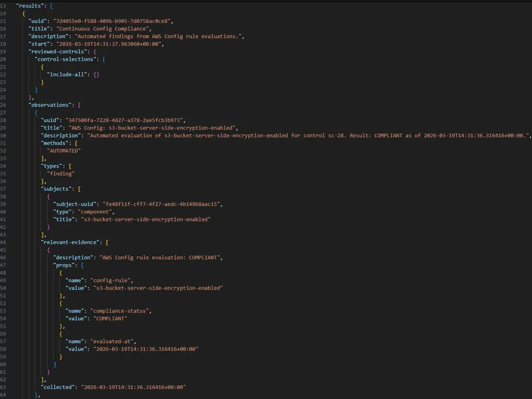
Task: Click the empty include-all braces
Action: [x=96, y=74]
